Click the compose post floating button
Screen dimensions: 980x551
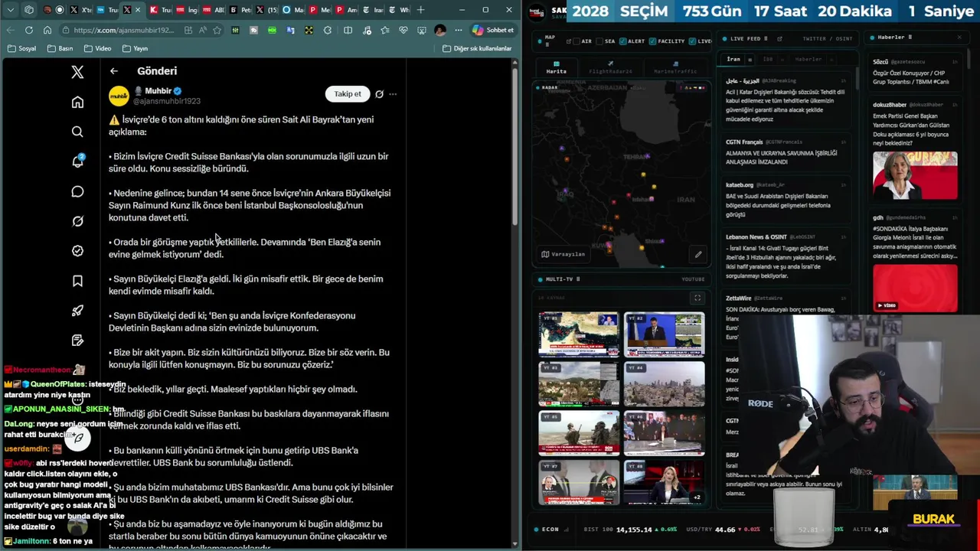pos(77,439)
